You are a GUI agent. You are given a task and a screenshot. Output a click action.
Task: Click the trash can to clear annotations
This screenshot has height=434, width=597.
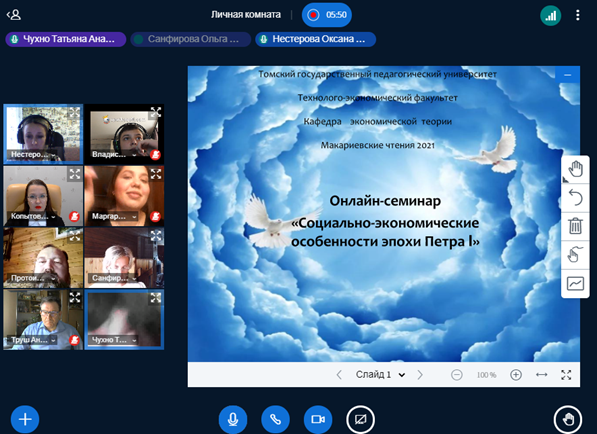(x=575, y=226)
